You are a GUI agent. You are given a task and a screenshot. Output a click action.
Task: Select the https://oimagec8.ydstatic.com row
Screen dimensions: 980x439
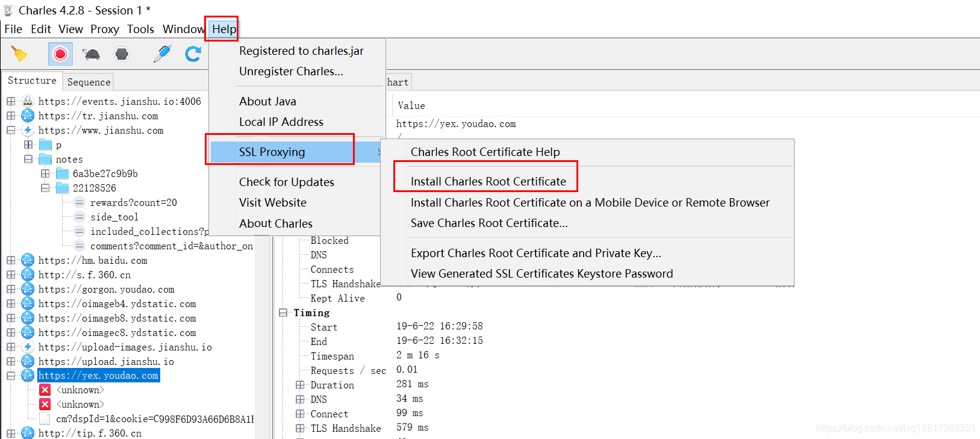pos(117,332)
